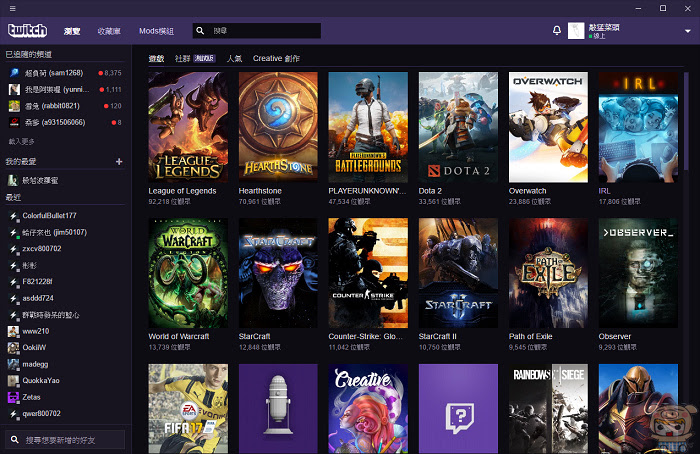Click the Twitch logo
Viewport: 700px width, 454px height.
(27, 30)
